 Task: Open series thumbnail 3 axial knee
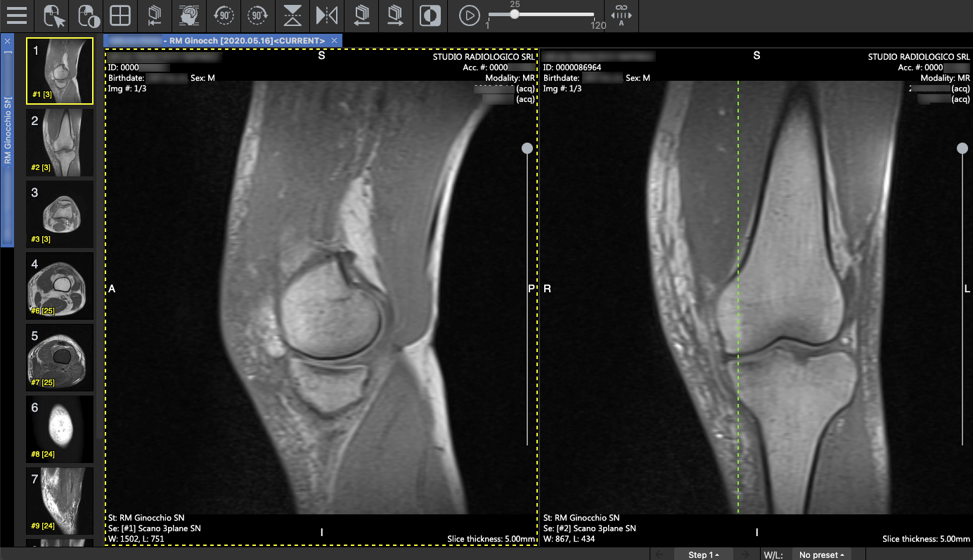click(x=60, y=214)
